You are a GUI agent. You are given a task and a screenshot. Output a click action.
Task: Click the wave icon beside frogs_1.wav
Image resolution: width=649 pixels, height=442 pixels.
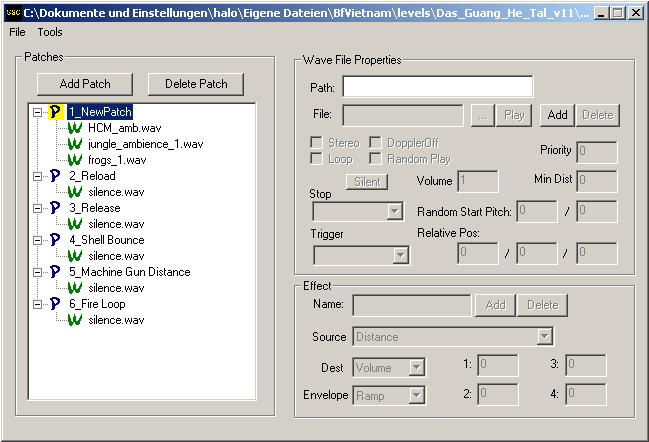[74, 160]
